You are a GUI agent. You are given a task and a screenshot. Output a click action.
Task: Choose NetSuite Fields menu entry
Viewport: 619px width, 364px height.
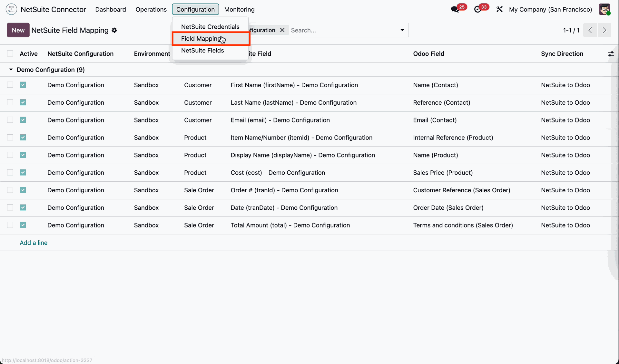202,51
